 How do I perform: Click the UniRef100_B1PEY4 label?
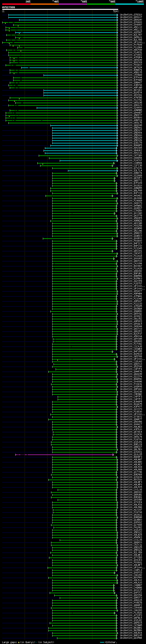coord(131,93)
